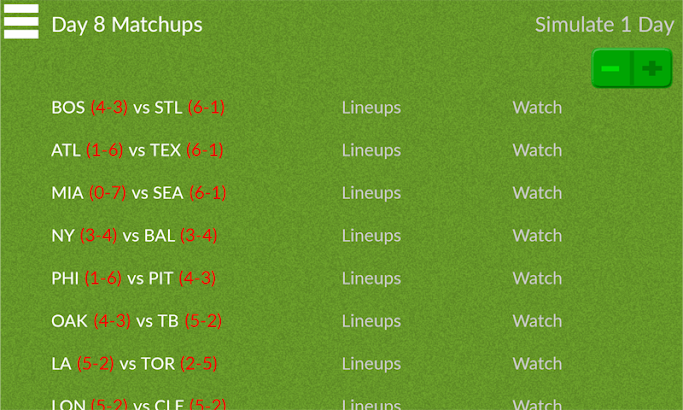Open the hamburger menu icon

tap(21, 22)
